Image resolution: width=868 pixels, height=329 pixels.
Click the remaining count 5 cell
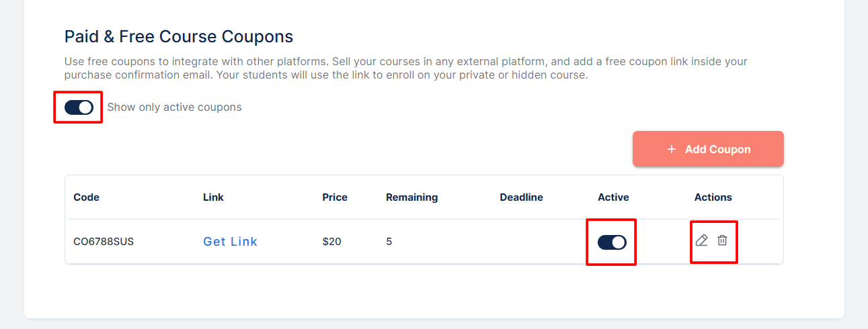pyautogui.click(x=389, y=242)
